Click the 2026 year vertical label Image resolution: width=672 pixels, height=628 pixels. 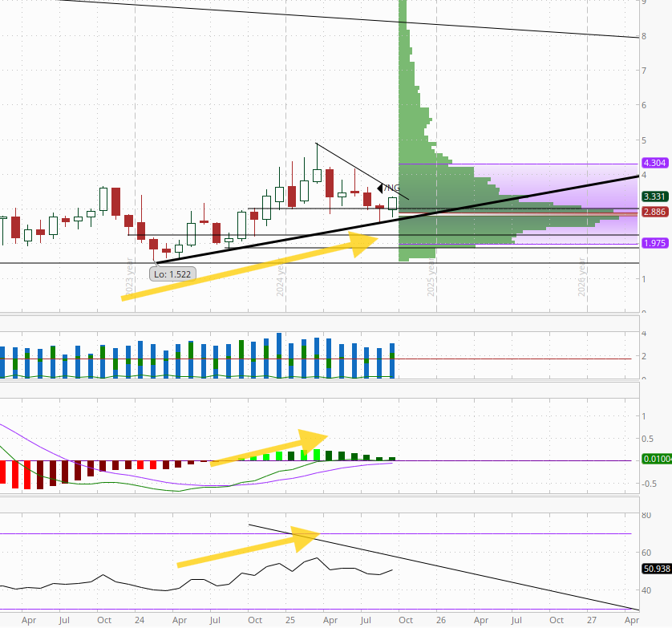(581, 277)
